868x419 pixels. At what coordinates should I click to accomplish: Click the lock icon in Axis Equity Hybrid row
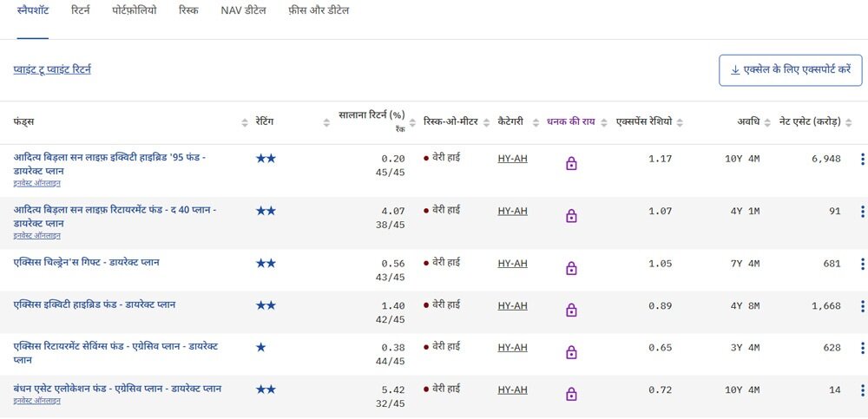pos(571,311)
